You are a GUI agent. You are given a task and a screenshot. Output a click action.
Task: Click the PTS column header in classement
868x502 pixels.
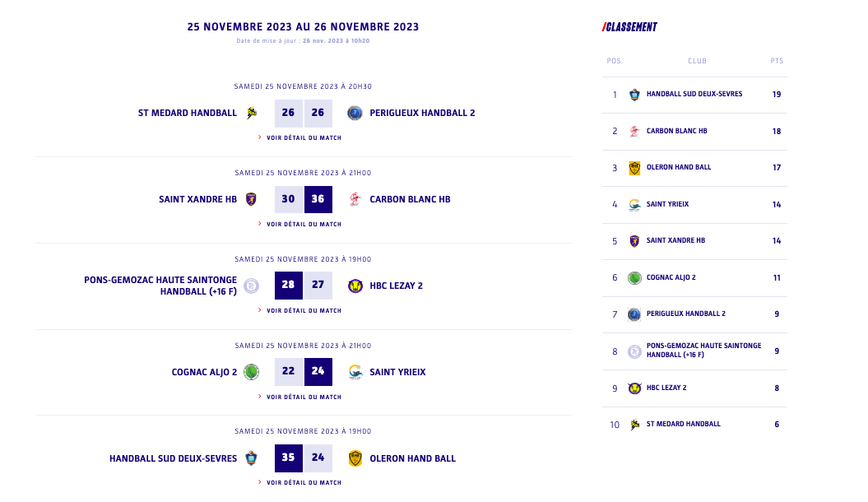777,61
